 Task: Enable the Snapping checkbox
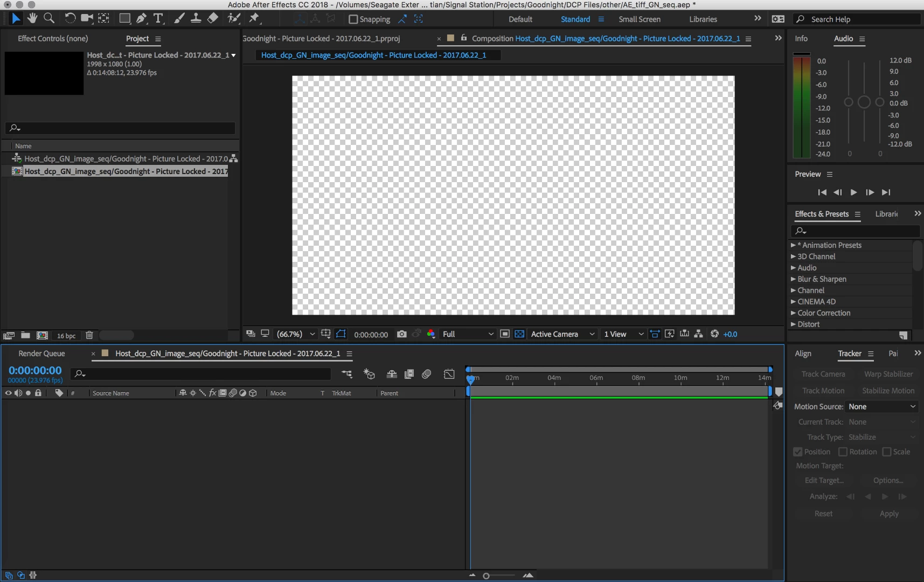[x=353, y=19]
